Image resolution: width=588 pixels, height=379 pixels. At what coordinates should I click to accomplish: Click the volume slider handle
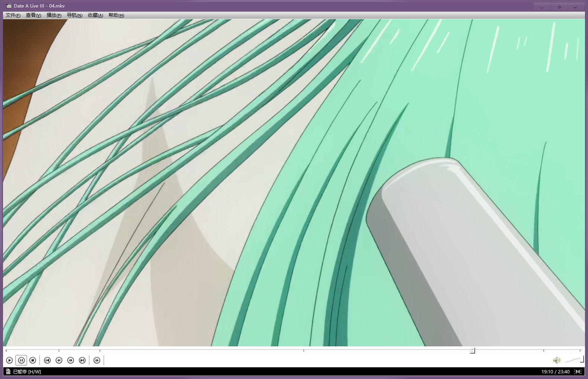(582, 360)
